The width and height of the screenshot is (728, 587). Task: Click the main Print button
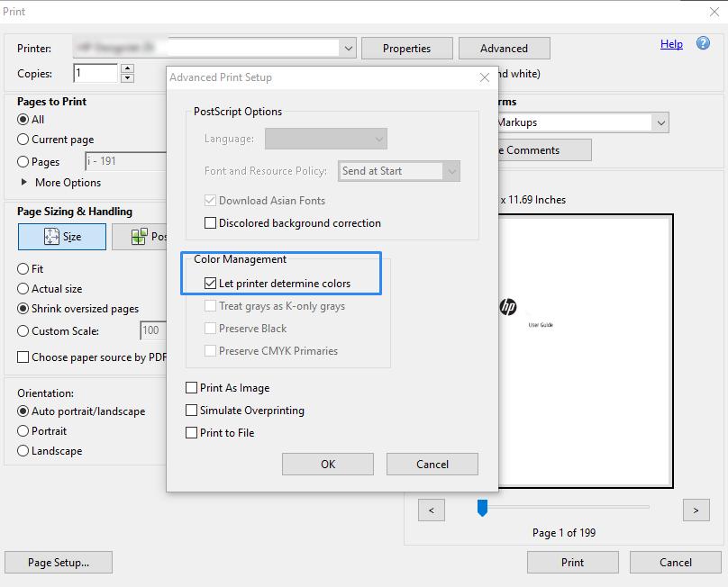point(572,563)
